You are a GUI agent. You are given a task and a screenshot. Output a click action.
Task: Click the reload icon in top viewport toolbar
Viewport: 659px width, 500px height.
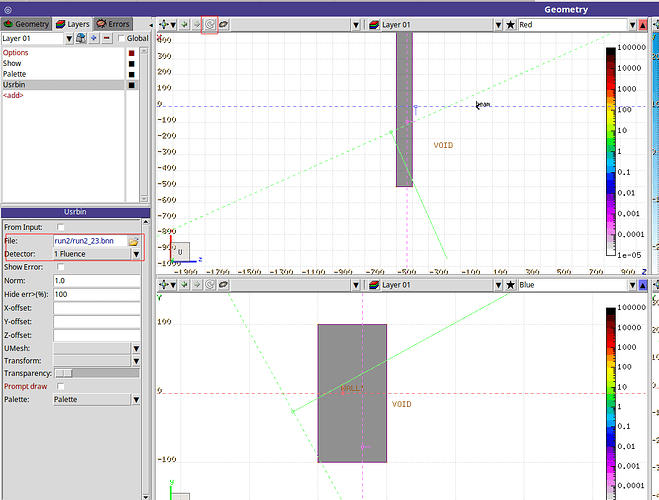210,23
